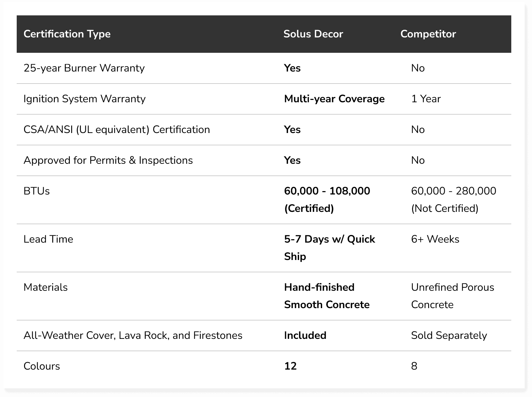Viewport: 532px width, 397px height.
Task: Click the Certification Type column header
Action: [67, 34]
